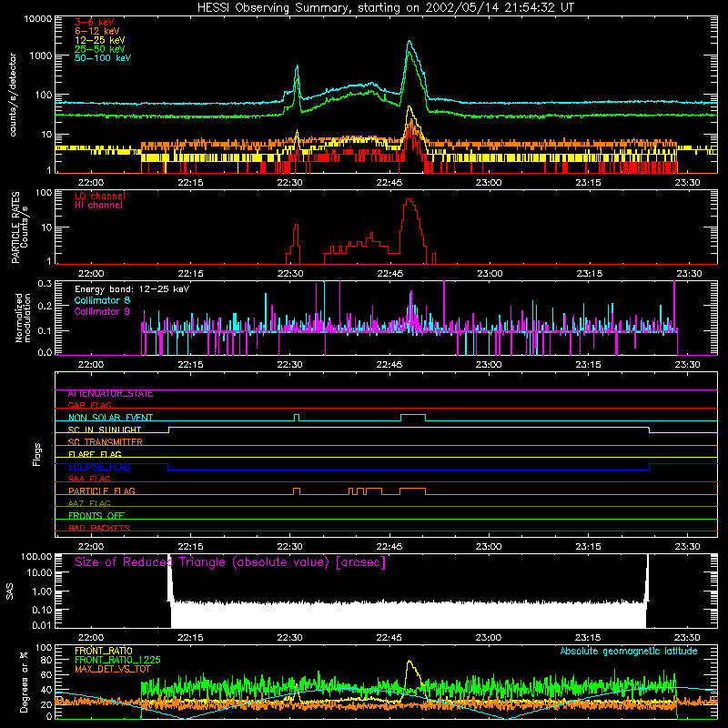Click the first cyan NON_SOLAR_EVENT pulse near 22:30

(x=297, y=418)
